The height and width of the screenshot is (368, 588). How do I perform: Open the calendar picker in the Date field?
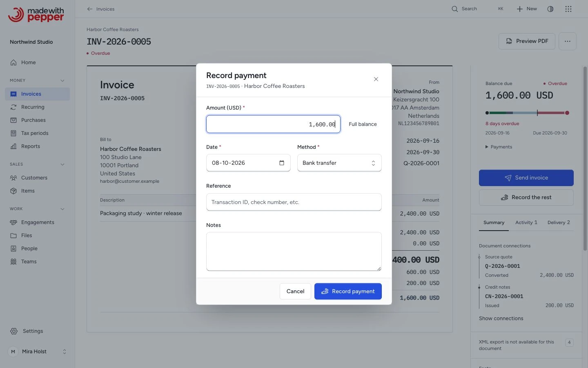tap(282, 163)
